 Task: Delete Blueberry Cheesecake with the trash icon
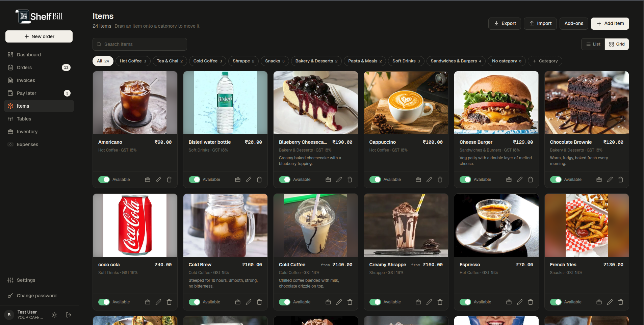coord(350,180)
